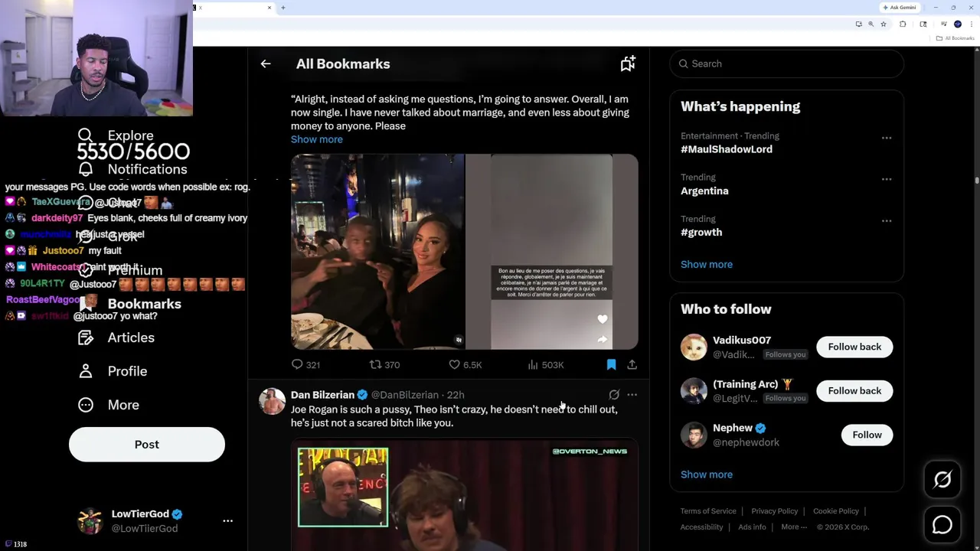The image size is (980, 551).
Task: Follow back (Training Arc)
Action: (854, 391)
